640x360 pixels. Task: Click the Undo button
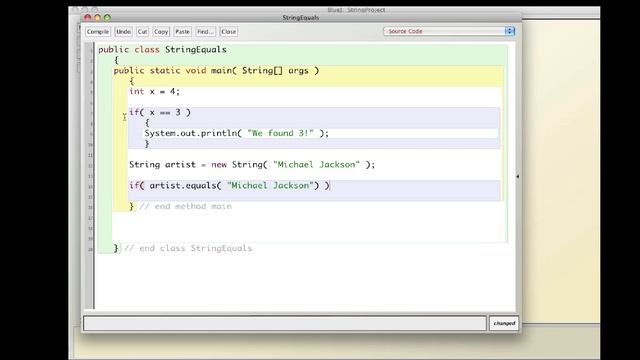[123, 31]
